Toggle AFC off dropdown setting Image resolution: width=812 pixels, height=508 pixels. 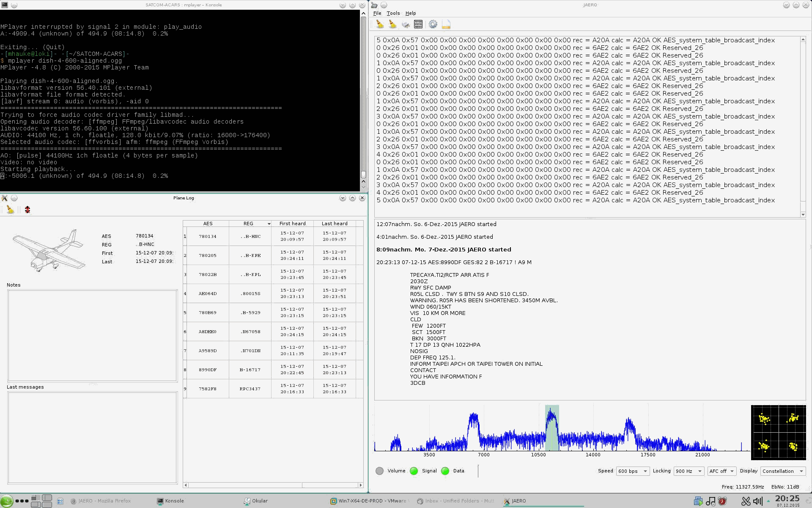[721, 471]
